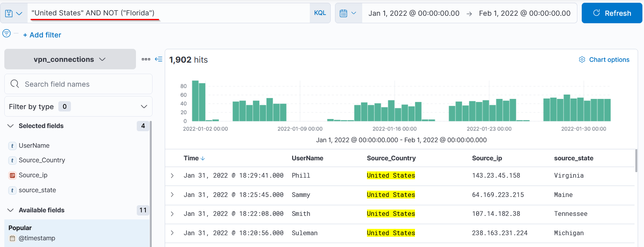The height and width of the screenshot is (247, 644).
Task: Click the filter options circle icon
Action: click(7, 33)
